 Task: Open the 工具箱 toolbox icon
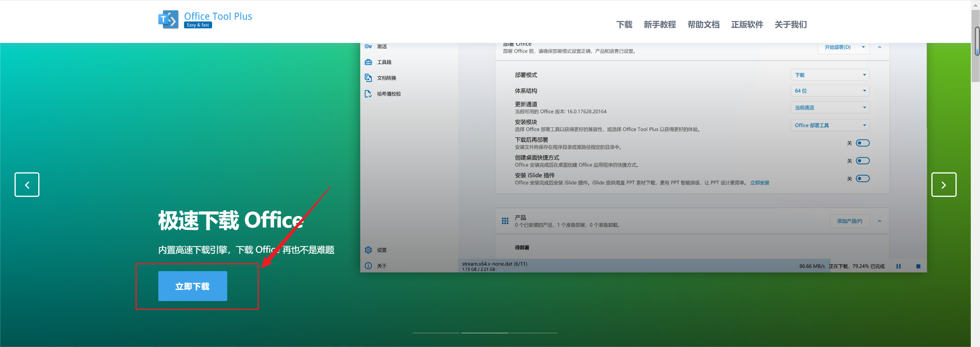point(368,62)
